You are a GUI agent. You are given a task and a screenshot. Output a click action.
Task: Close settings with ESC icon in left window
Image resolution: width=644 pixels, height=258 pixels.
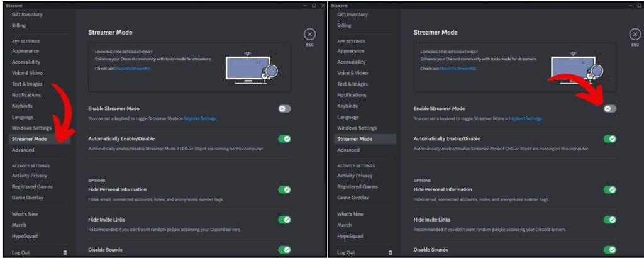[309, 34]
